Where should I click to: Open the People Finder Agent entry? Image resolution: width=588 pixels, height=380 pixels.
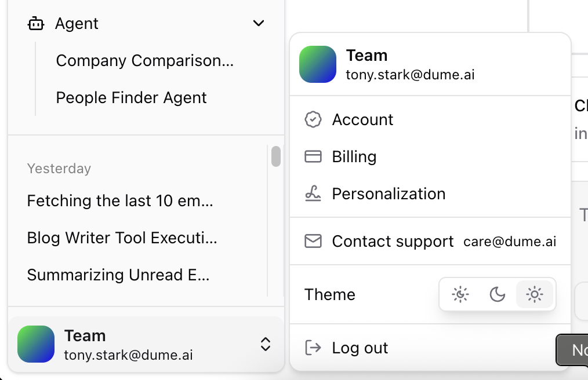(x=131, y=97)
